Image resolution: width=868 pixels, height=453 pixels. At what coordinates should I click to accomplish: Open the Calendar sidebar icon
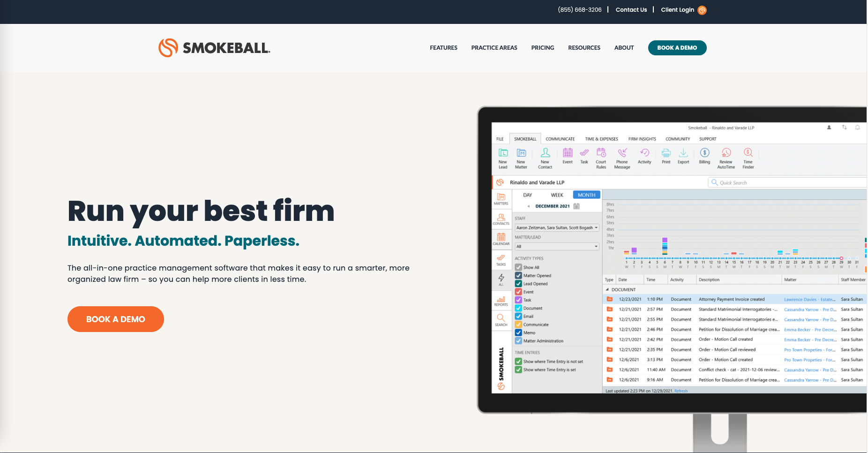point(501,239)
